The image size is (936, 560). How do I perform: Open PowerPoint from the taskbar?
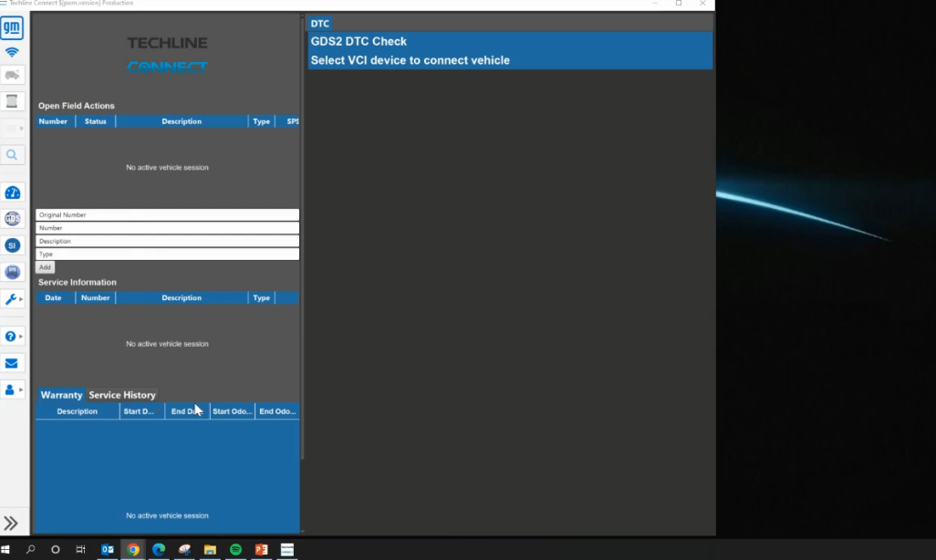coord(262,549)
